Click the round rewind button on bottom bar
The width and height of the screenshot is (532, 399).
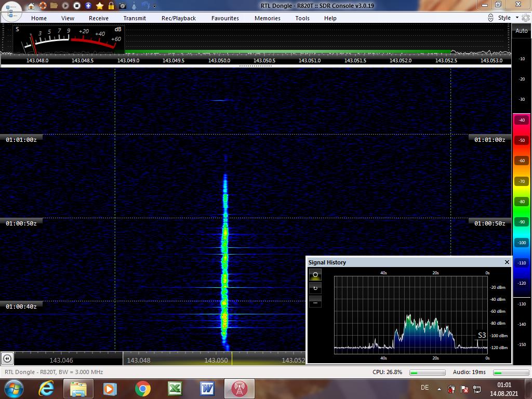(7, 358)
